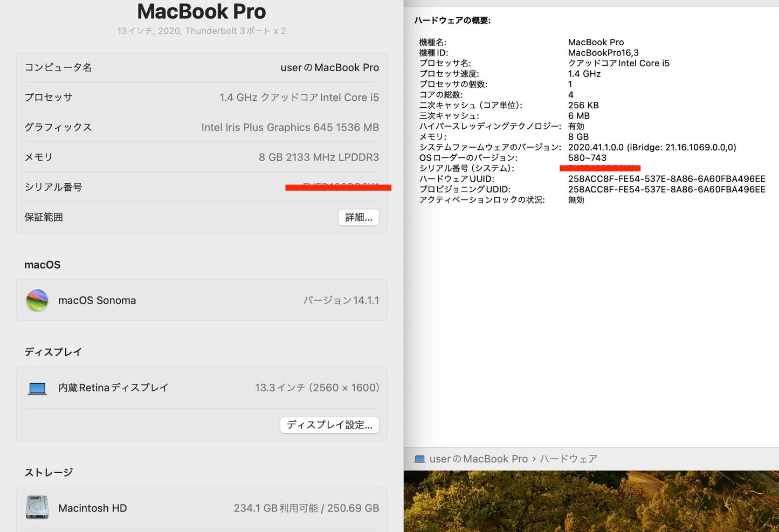Click the processor name クアッドコアIntel Core i5
The height and width of the screenshot is (532, 779).
coord(619,63)
